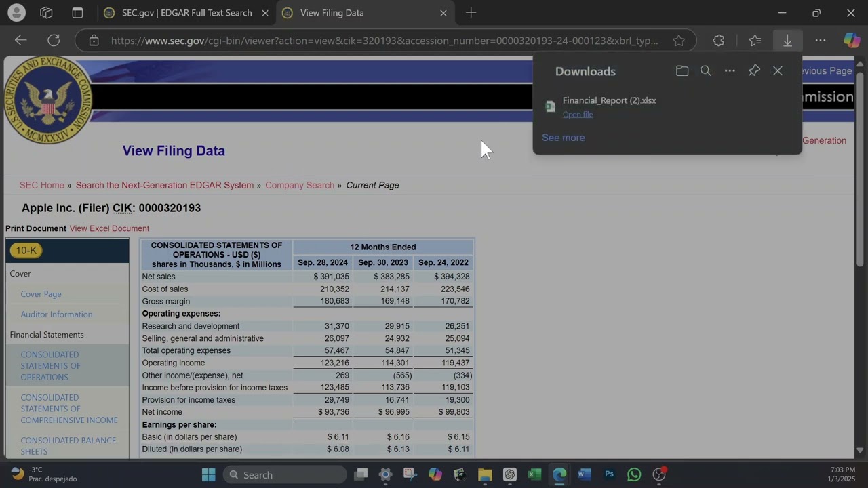The image size is (868, 488).
Task: Open the Favorites list icon
Action: click(755, 41)
